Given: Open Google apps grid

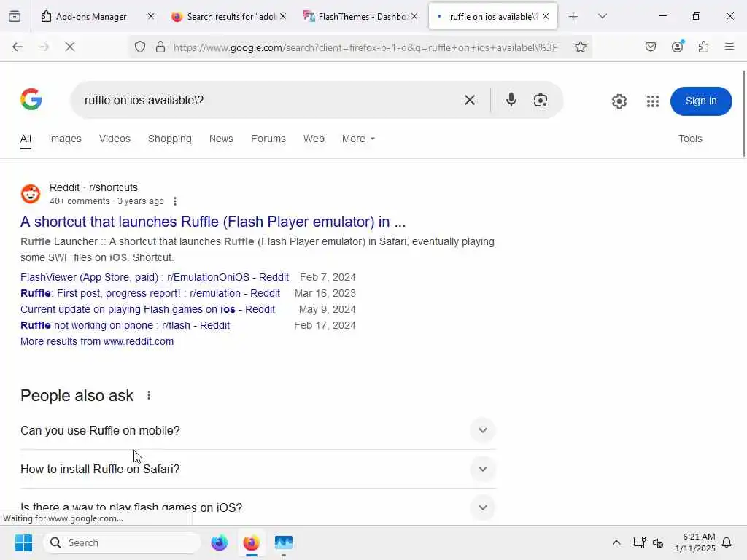Looking at the screenshot, I should pyautogui.click(x=653, y=101).
